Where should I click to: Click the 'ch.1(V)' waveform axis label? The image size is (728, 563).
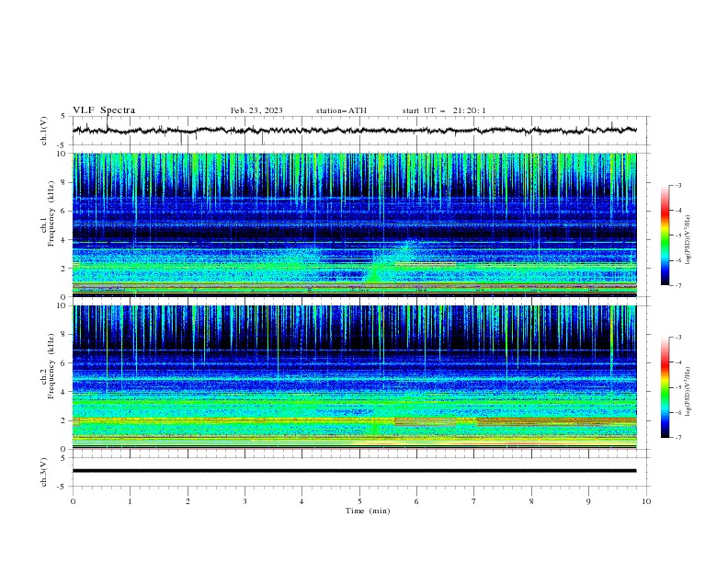tap(44, 131)
